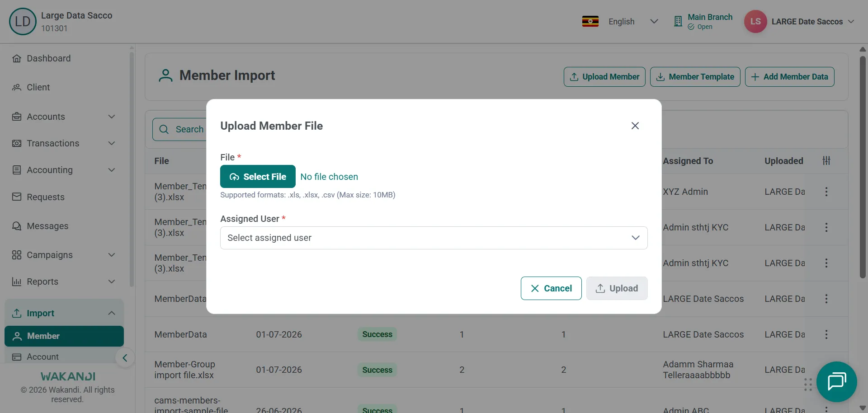Open the Client sidebar item

tap(38, 87)
